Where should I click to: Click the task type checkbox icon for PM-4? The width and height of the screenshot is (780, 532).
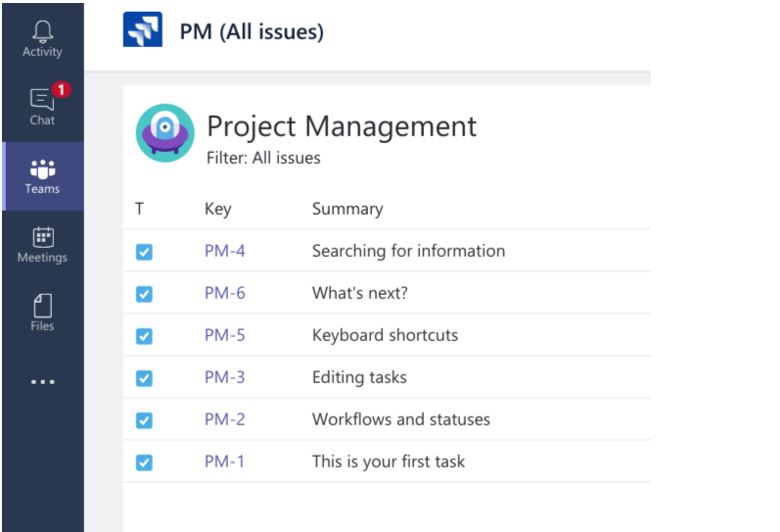tap(144, 252)
